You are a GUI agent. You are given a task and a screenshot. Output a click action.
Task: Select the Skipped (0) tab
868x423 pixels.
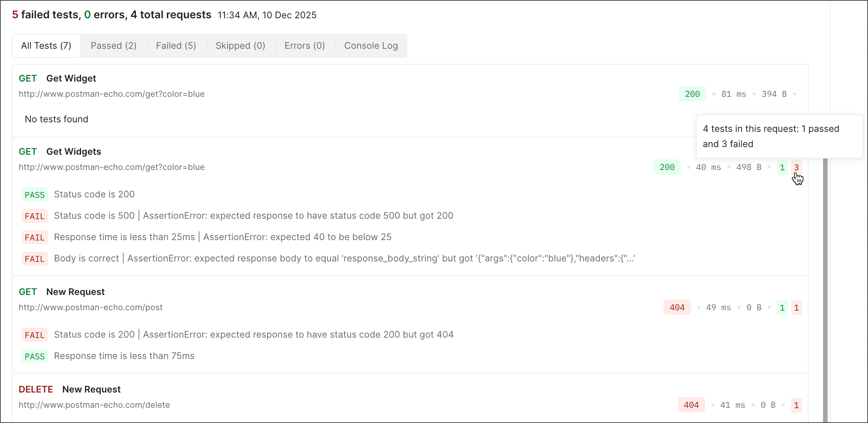tap(240, 46)
